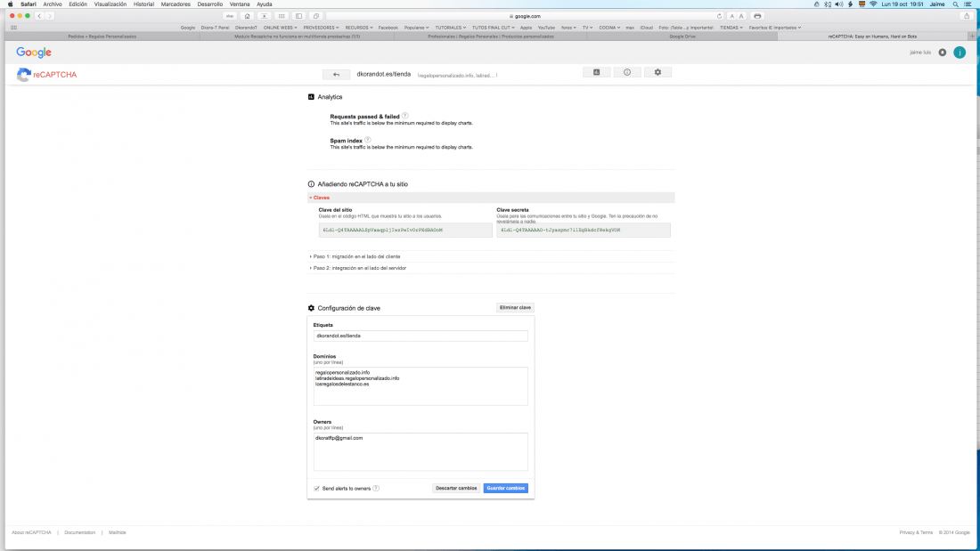Click the bookmarks grid icon in favorites bar
Viewport: 980px width, 551px height.
point(13,28)
